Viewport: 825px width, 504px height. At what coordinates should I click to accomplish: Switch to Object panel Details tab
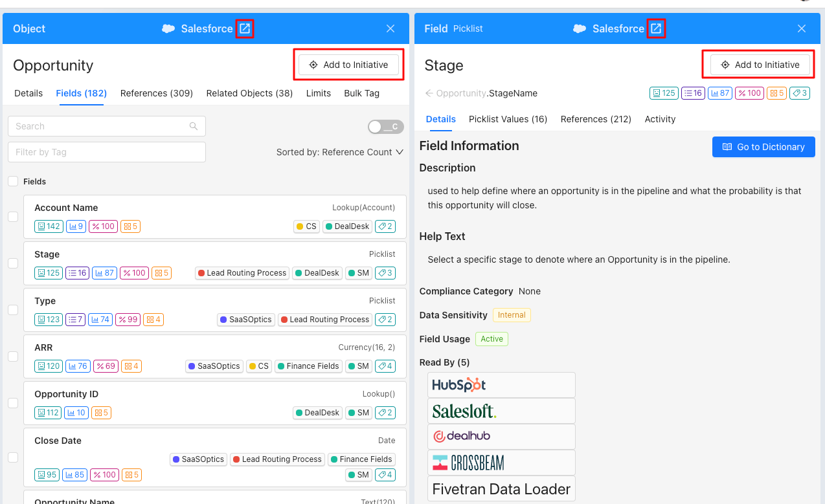click(x=28, y=93)
